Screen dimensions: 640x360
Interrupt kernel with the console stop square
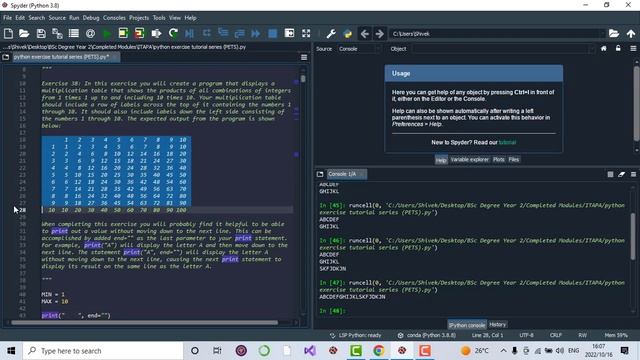tap(610, 174)
